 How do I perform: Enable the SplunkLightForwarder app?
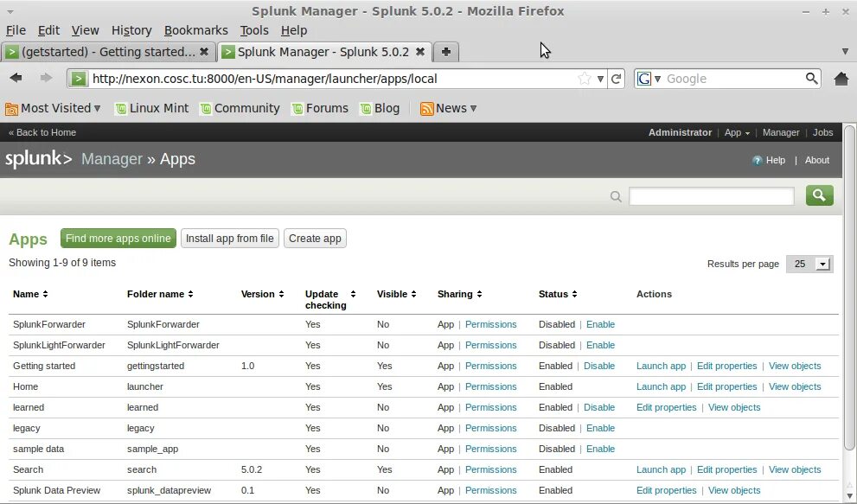click(600, 345)
